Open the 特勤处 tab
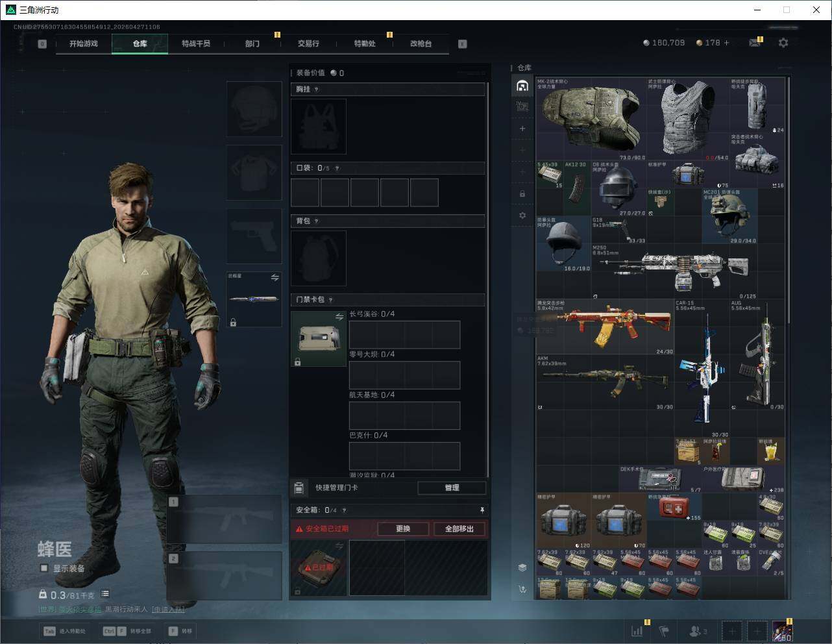 click(x=365, y=43)
